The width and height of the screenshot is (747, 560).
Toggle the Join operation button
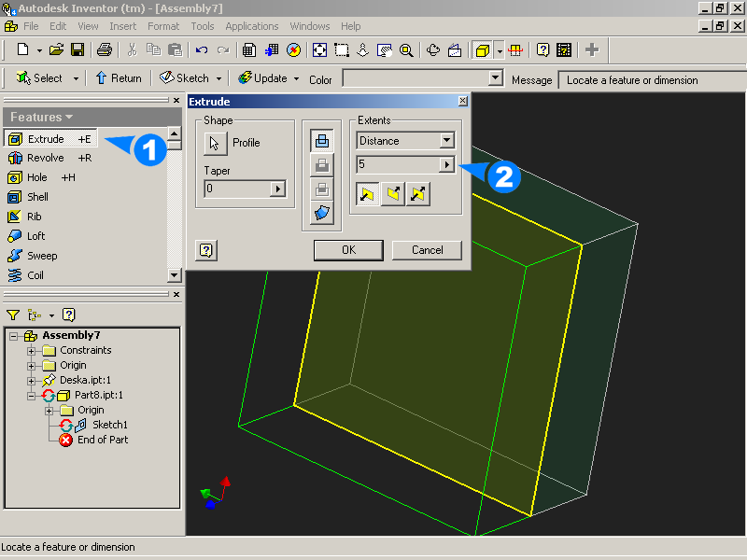[x=322, y=141]
